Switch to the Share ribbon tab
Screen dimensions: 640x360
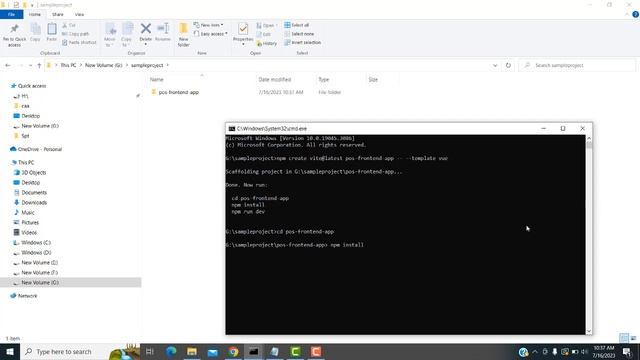(58, 14)
